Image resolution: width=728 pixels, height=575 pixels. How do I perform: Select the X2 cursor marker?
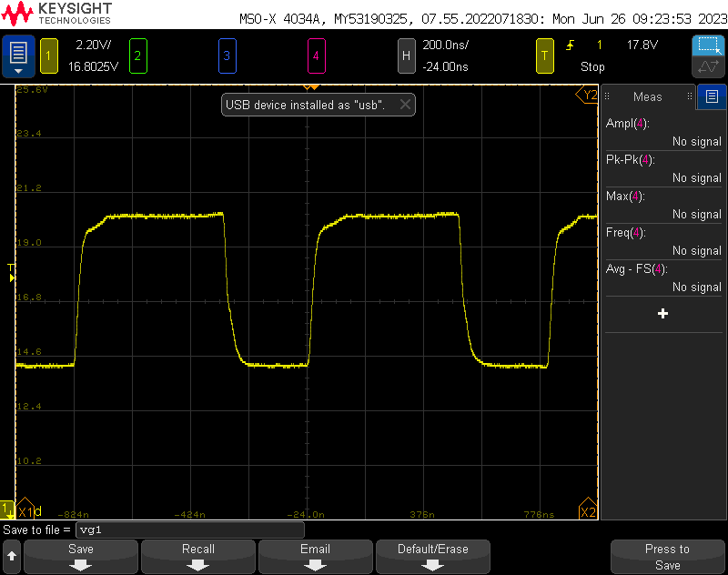(588, 511)
